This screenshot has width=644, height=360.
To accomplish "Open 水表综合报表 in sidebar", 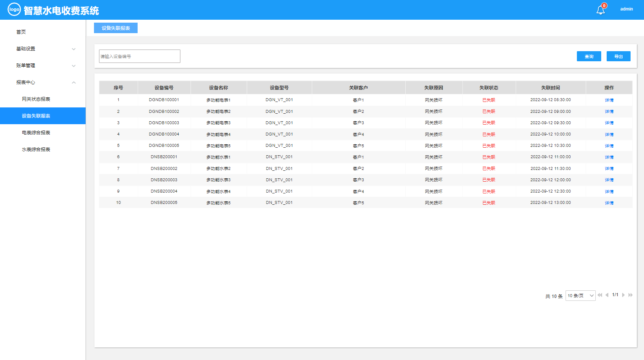I will 36,149.
